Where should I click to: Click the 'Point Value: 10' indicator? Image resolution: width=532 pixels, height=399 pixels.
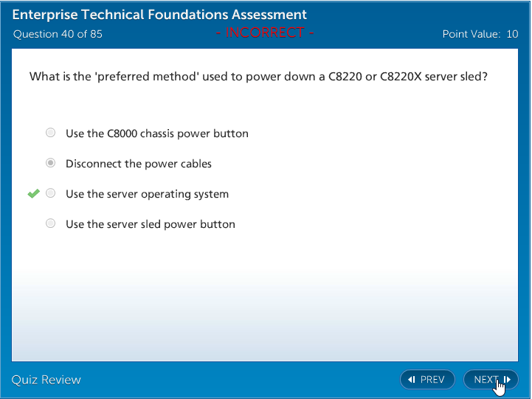point(480,34)
